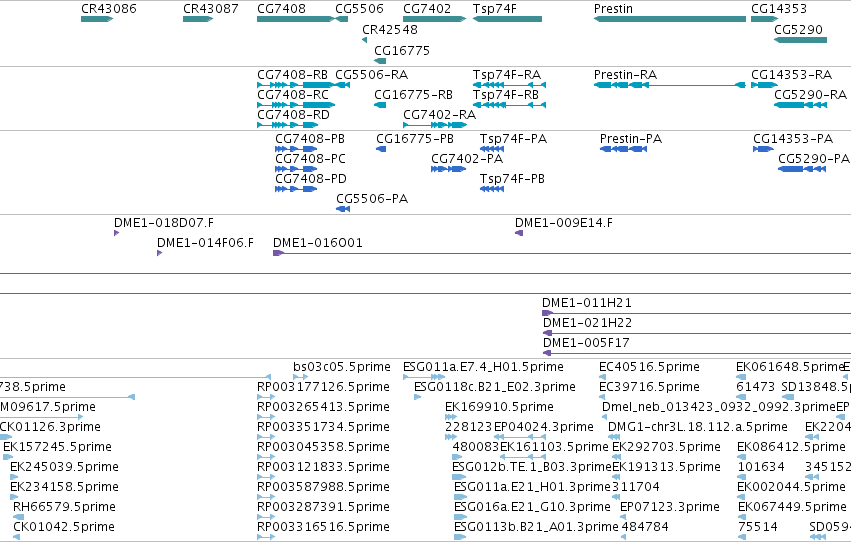Select transcript Tsp74F-RA
The height and width of the screenshot is (542, 851).
[x=509, y=85]
